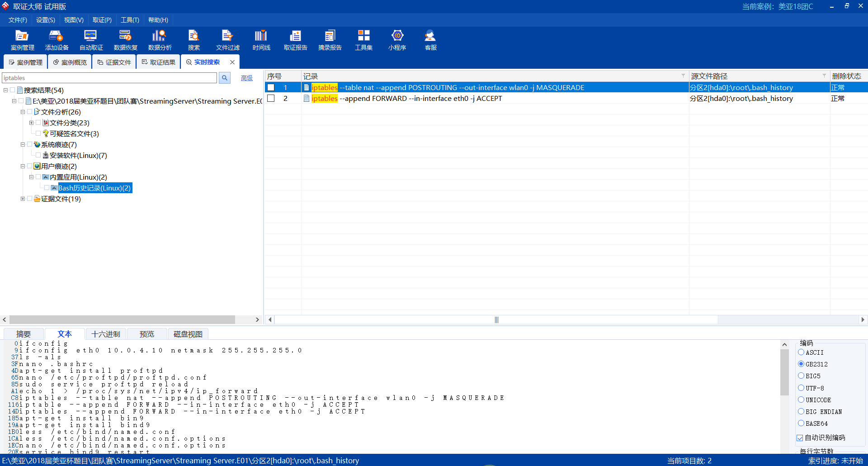868x466 pixels.
Task: Select GB2312 encoding
Action: (801, 364)
